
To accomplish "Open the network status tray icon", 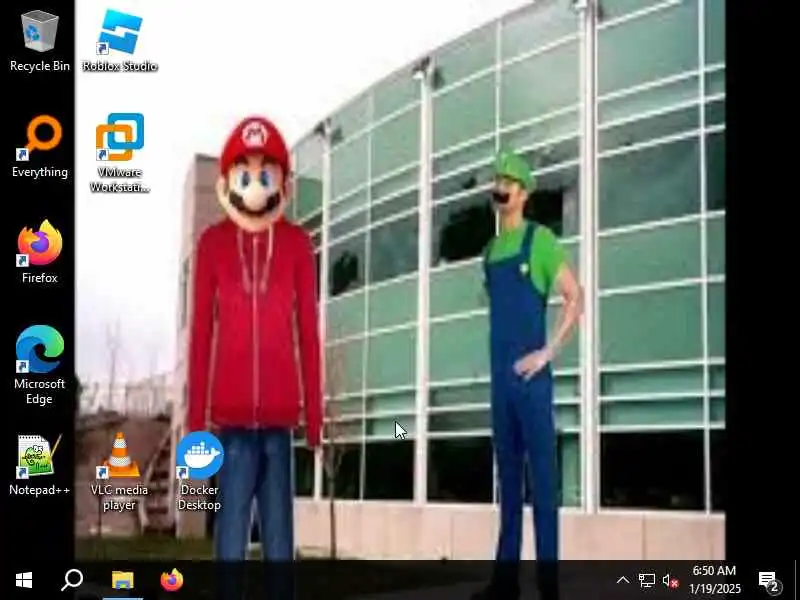I will [x=646, y=581].
